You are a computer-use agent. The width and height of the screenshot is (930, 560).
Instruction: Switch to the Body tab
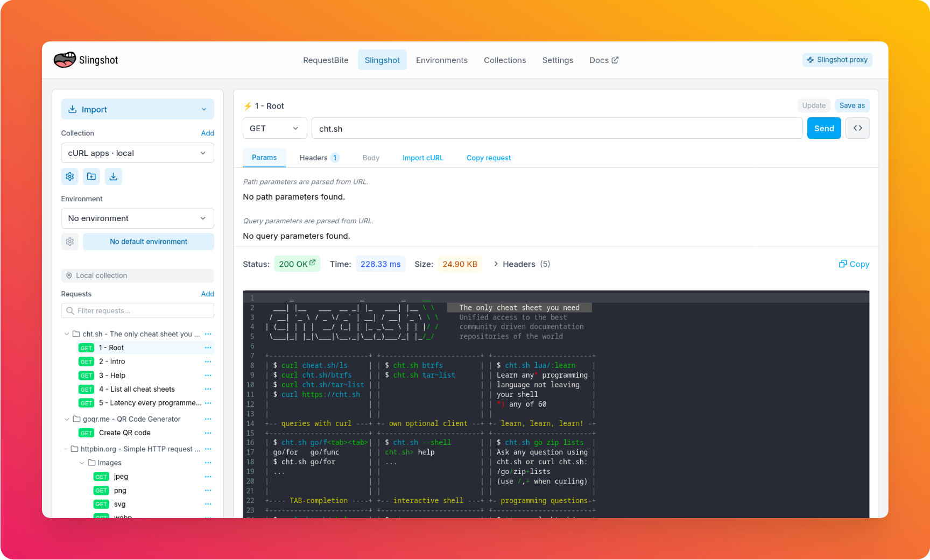point(371,158)
